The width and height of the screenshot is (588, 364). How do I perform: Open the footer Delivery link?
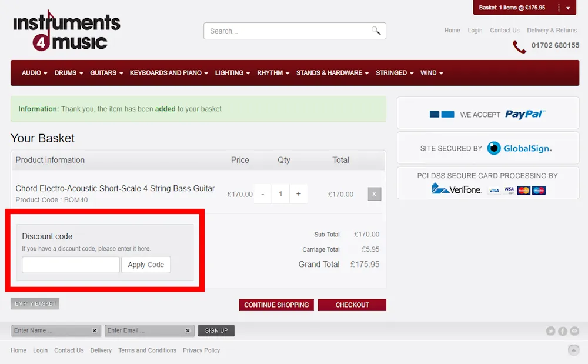pyautogui.click(x=101, y=350)
